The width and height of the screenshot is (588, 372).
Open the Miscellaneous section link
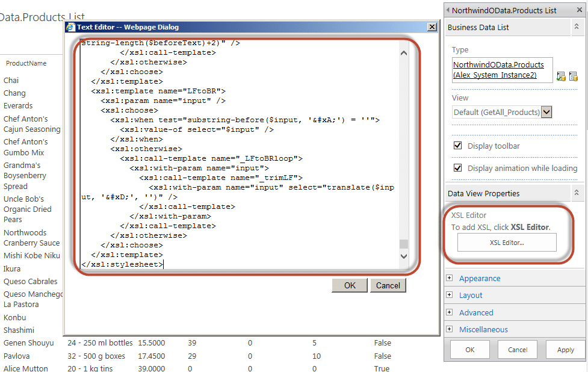pyautogui.click(x=483, y=329)
